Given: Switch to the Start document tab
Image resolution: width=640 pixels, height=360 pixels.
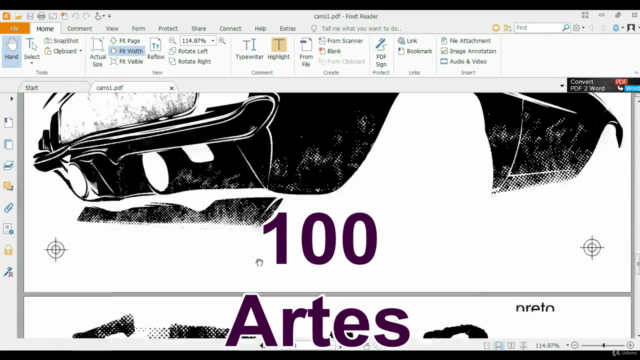Looking at the screenshot, I should pos(31,88).
